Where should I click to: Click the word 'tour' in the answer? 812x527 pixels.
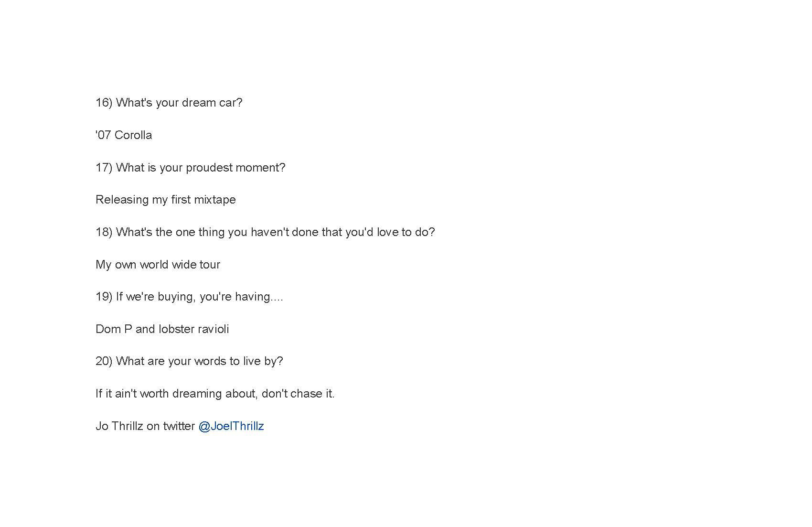[210, 265]
